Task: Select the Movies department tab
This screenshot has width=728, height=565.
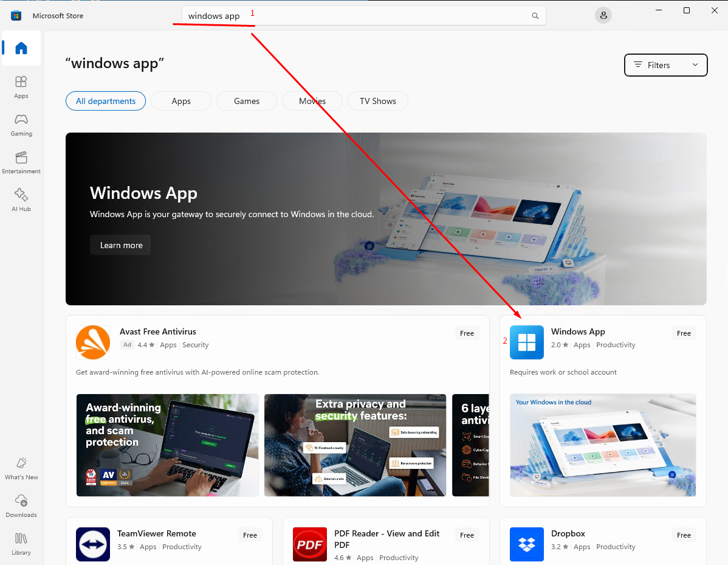Action: 312,101
